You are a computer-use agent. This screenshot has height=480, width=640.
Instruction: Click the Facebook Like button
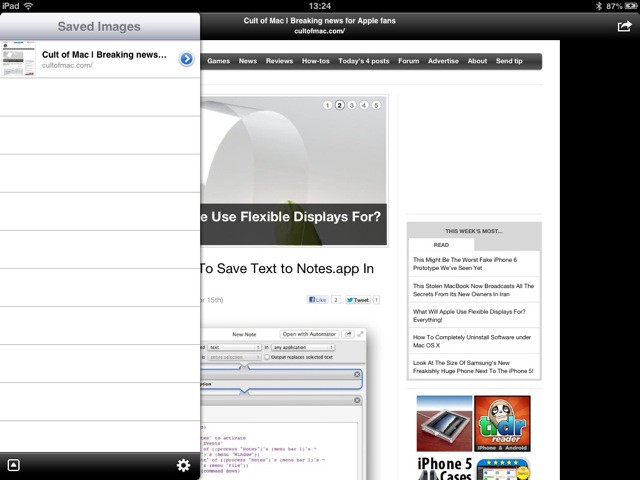pyautogui.click(x=317, y=299)
